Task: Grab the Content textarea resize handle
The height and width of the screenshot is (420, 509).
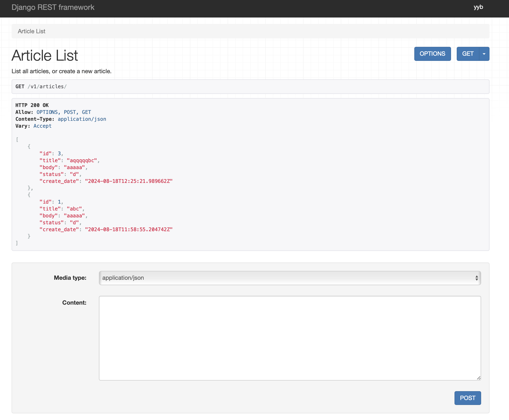Action: [x=478, y=378]
